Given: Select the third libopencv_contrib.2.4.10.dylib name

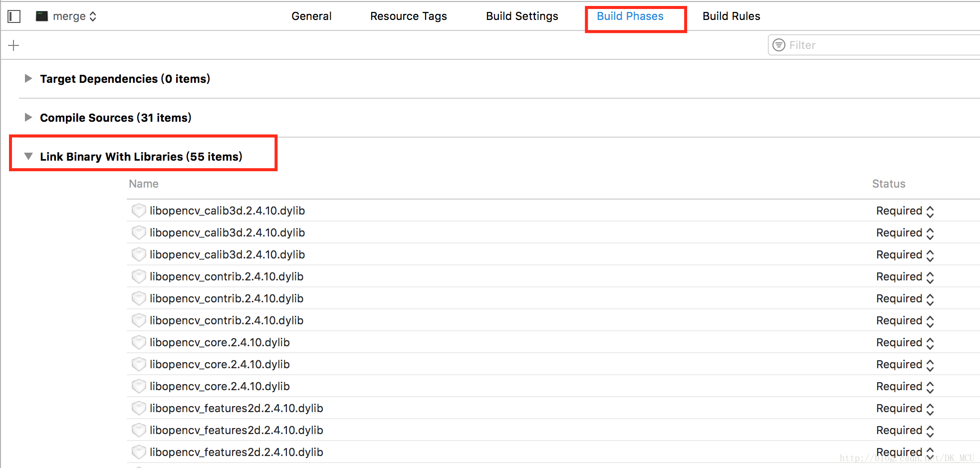Looking at the screenshot, I should (227, 320).
